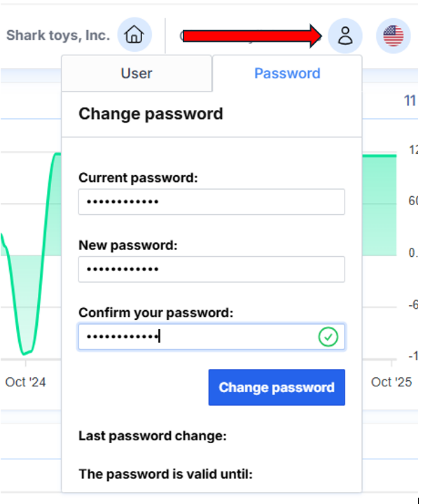The image size is (423, 504).
Task: Focus the Current password field
Action: [x=211, y=202]
